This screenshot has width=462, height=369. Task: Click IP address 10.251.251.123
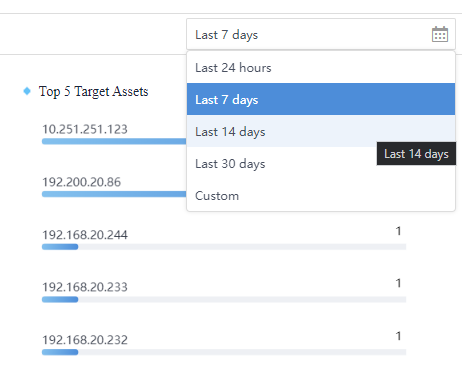[85, 129]
